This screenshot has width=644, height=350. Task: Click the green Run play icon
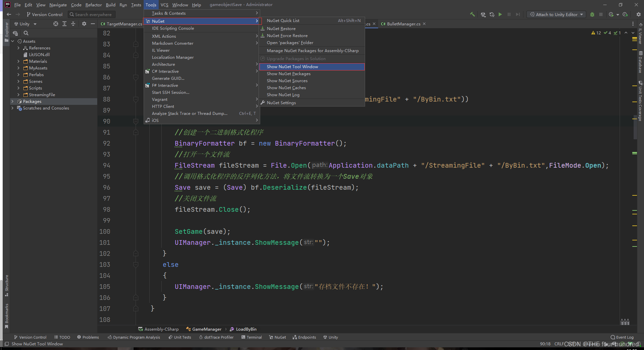click(x=500, y=14)
